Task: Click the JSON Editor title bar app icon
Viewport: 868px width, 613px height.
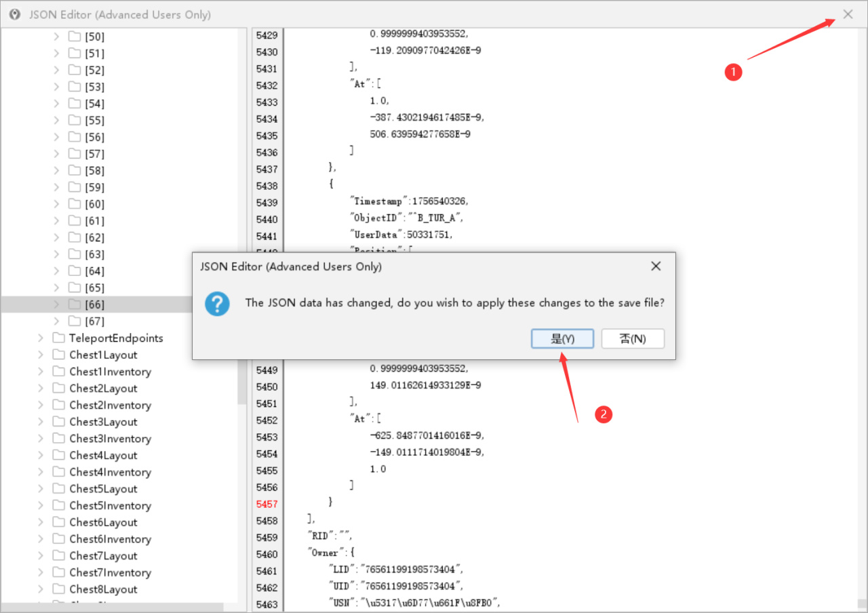Action: click(15, 14)
